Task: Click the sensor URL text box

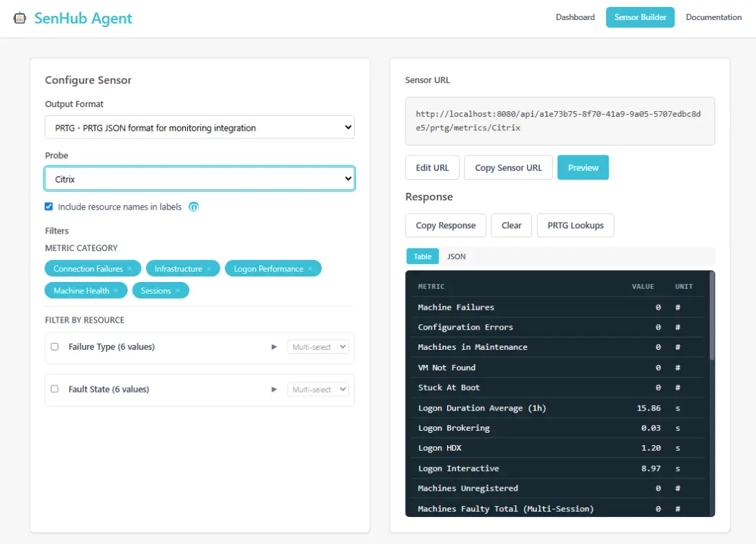Action: [x=560, y=121]
